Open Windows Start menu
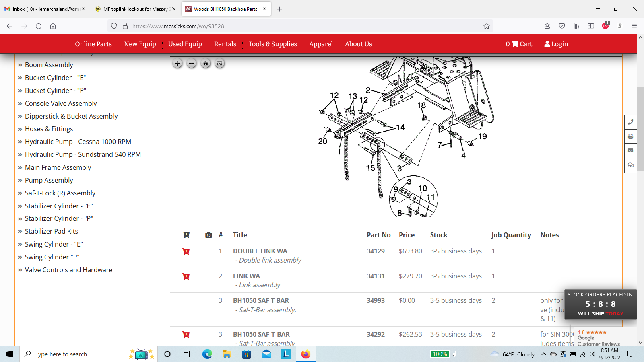 click(x=10, y=354)
